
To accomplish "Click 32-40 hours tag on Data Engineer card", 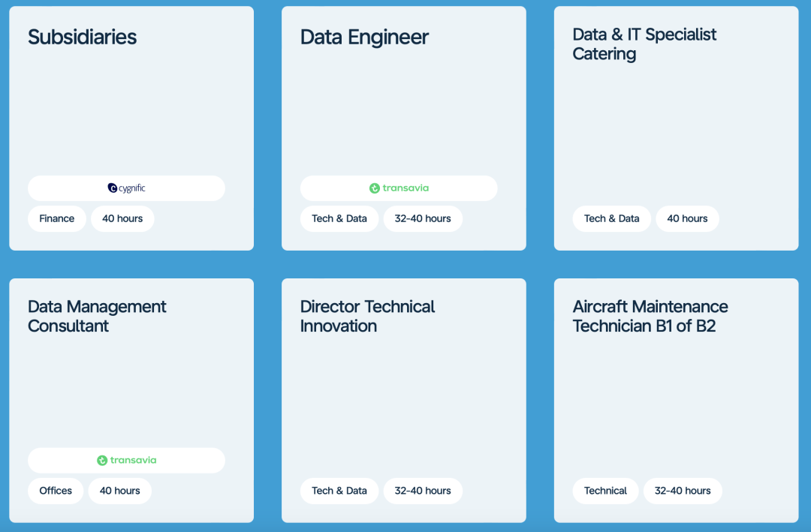I will (423, 218).
